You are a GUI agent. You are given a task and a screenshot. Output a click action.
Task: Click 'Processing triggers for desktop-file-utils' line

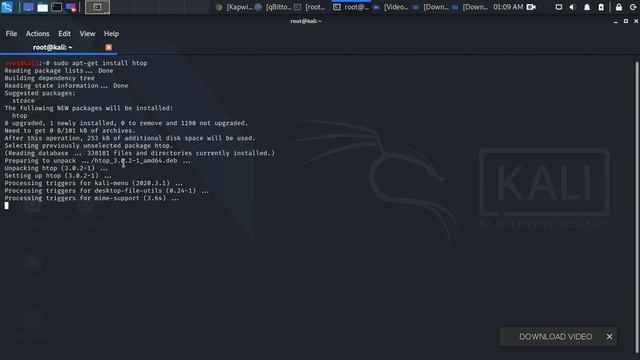107,191
